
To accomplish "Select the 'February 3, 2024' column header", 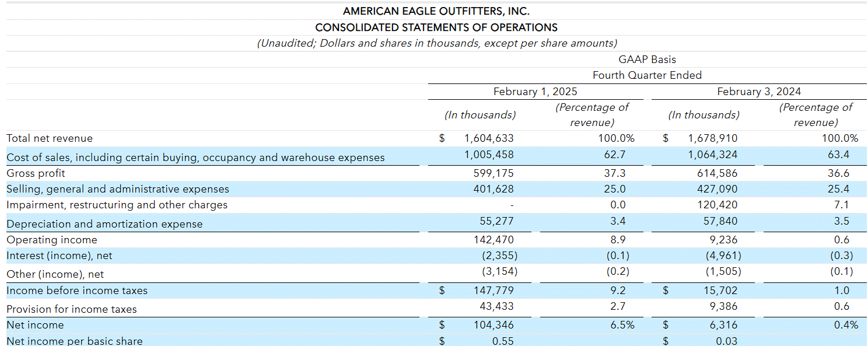I will [759, 92].
